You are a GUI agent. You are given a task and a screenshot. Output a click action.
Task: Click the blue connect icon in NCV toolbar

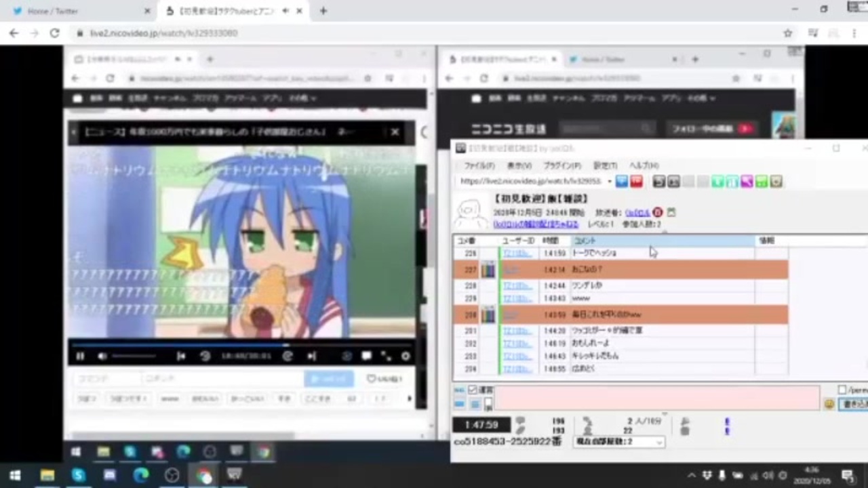pos(621,182)
